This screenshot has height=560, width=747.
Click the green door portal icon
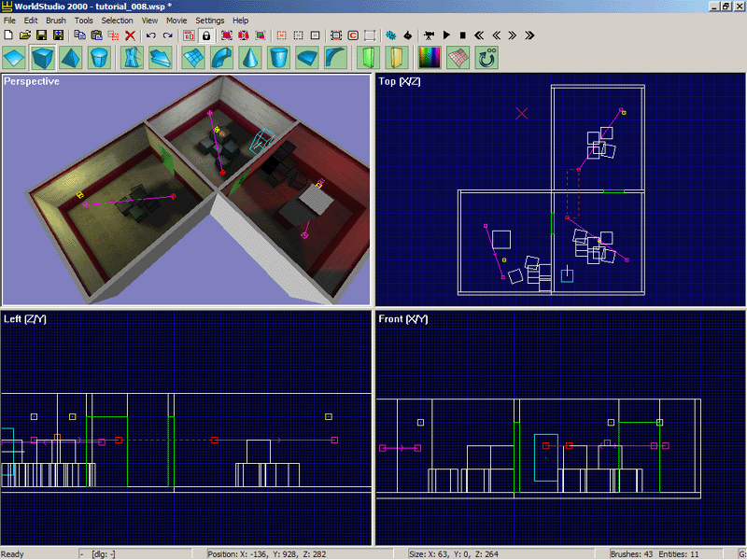pyautogui.click(x=368, y=58)
